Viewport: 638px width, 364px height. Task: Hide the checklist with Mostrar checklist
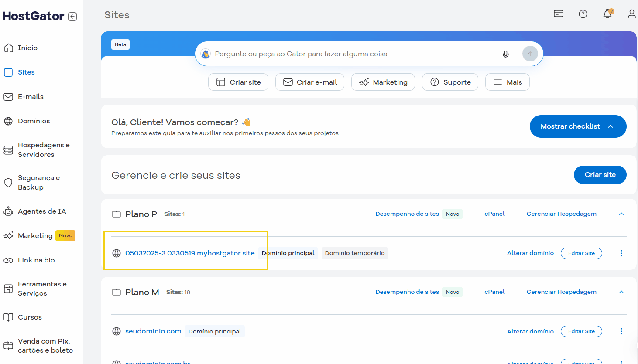point(578,126)
